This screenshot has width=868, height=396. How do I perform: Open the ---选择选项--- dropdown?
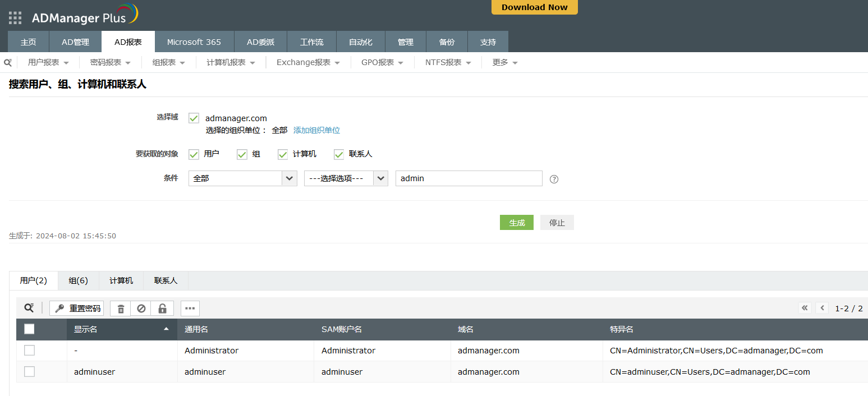[x=346, y=178]
